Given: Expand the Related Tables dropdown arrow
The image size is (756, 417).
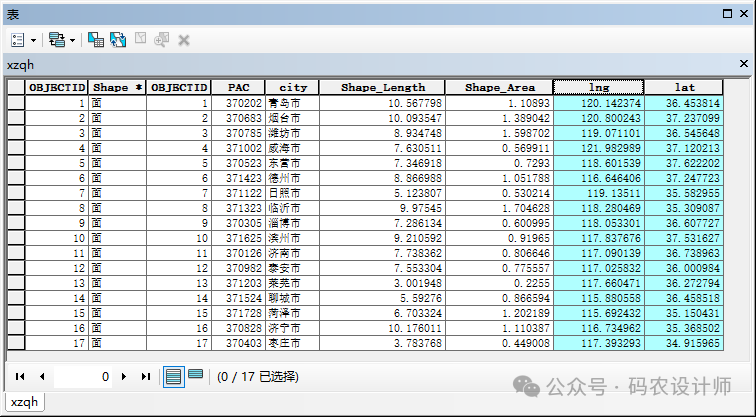Looking at the screenshot, I should [72, 40].
